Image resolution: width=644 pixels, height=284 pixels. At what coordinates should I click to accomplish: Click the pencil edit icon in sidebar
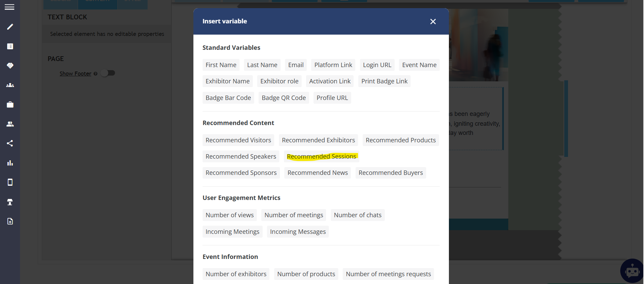coord(10,27)
